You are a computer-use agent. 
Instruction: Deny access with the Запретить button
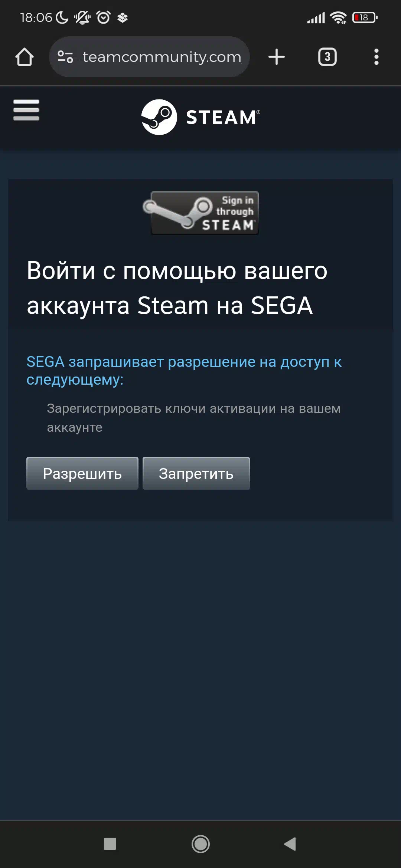tap(196, 473)
